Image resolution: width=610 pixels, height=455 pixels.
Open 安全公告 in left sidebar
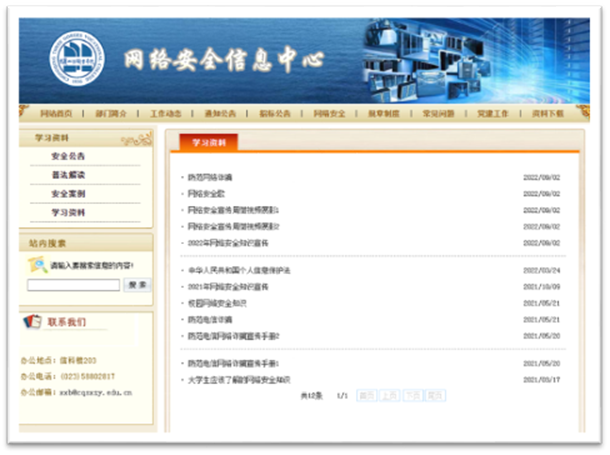point(68,157)
